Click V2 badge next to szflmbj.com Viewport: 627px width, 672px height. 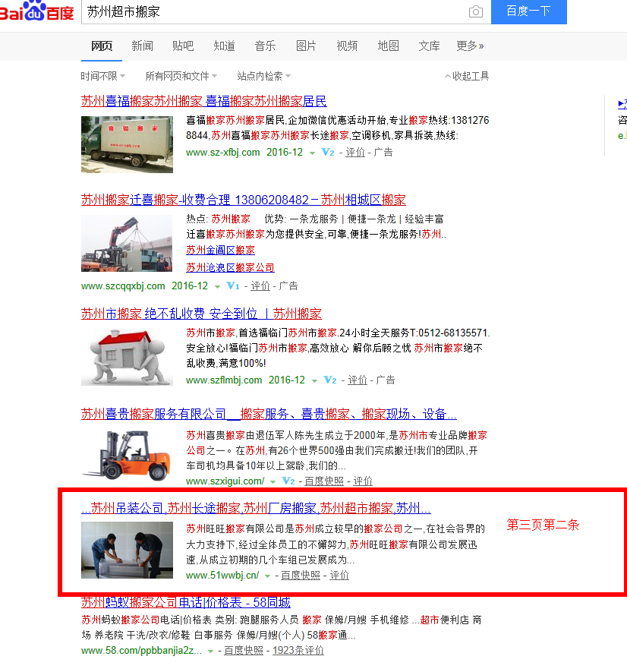(x=330, y=380)
